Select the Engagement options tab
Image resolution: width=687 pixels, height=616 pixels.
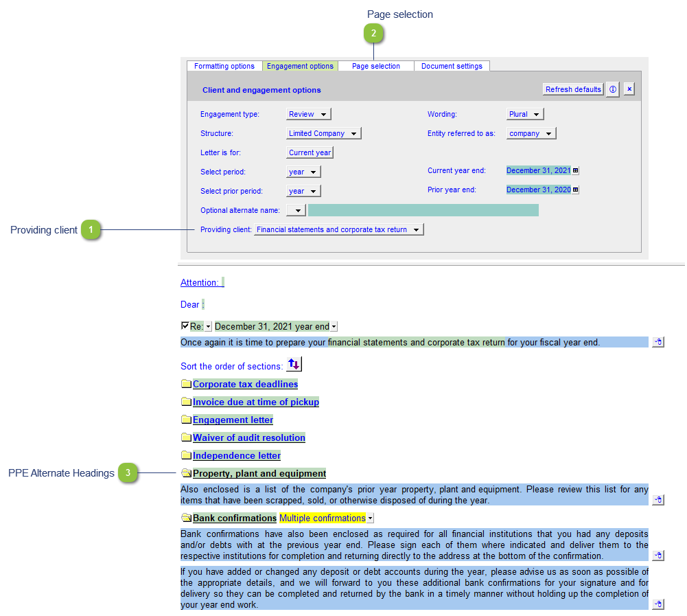[x=300, y=66]
